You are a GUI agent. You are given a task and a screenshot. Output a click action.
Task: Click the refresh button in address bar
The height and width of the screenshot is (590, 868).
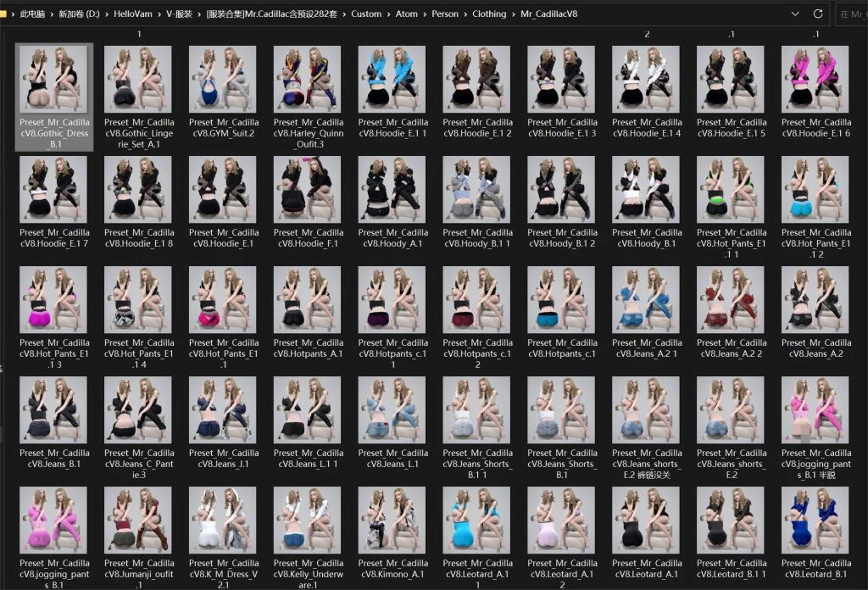818,14
